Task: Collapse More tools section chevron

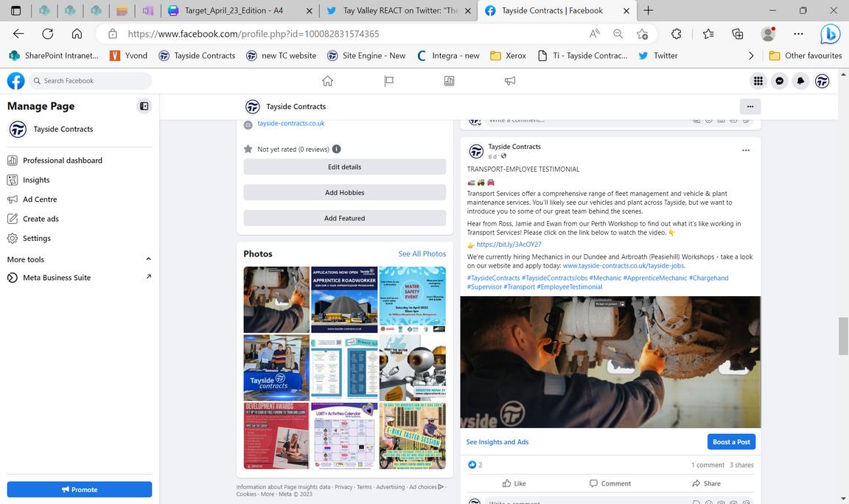Action: coord(148,259)
